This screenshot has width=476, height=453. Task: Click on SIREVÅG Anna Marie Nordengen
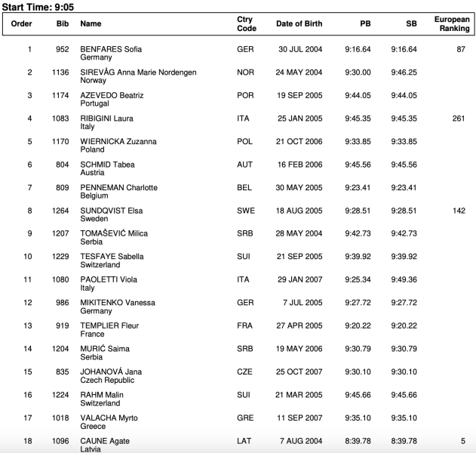click(138, 72)
